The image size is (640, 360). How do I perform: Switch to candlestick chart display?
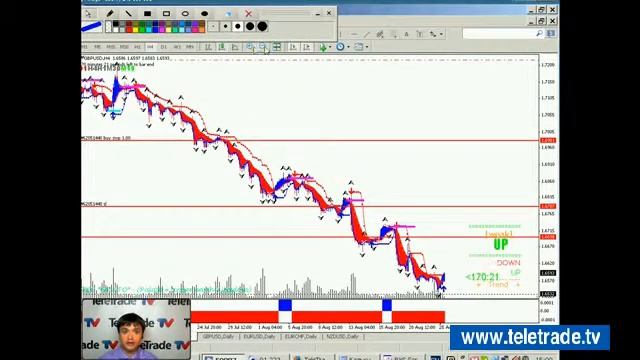tap(222, 47)
